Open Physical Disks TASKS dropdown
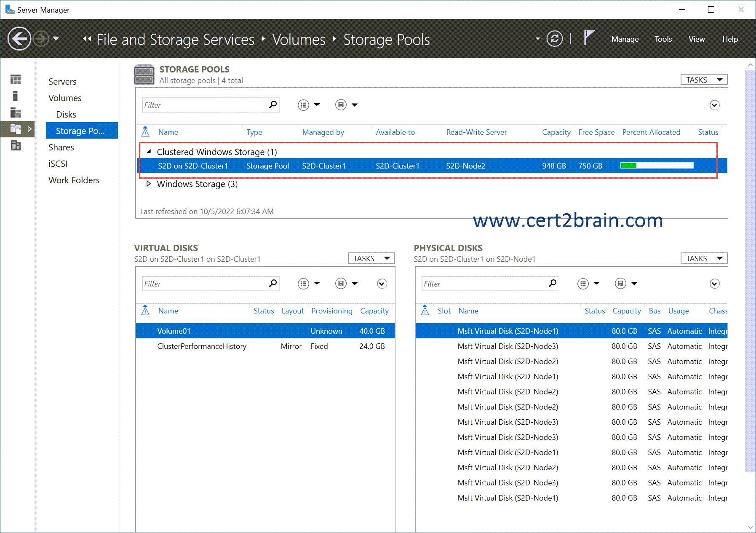 [x=704, y=258]
